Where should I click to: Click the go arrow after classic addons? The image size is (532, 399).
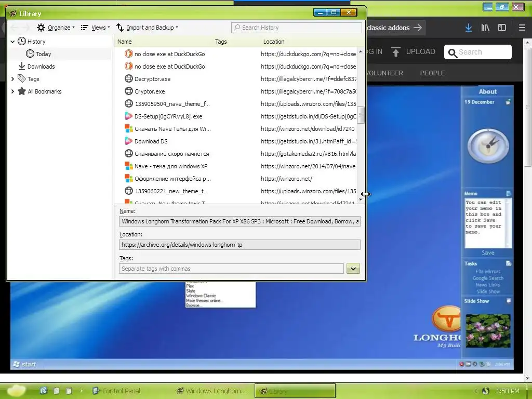tap(418, 28)
